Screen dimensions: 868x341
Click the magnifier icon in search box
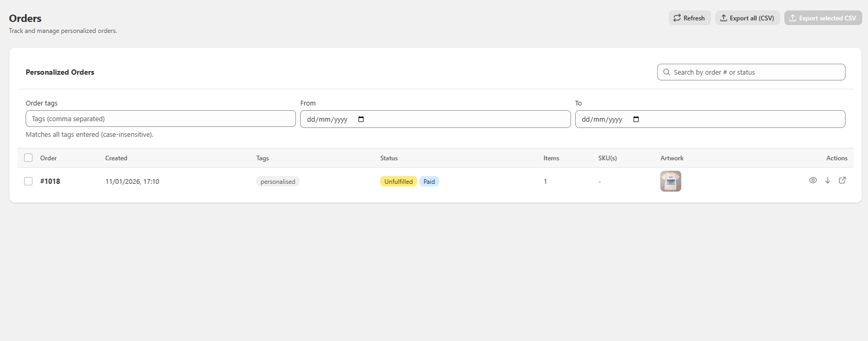pos(667,72)
